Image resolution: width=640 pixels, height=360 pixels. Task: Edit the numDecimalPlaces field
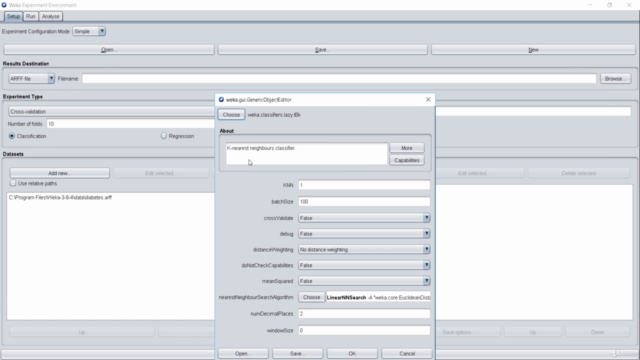click(364, 314)
